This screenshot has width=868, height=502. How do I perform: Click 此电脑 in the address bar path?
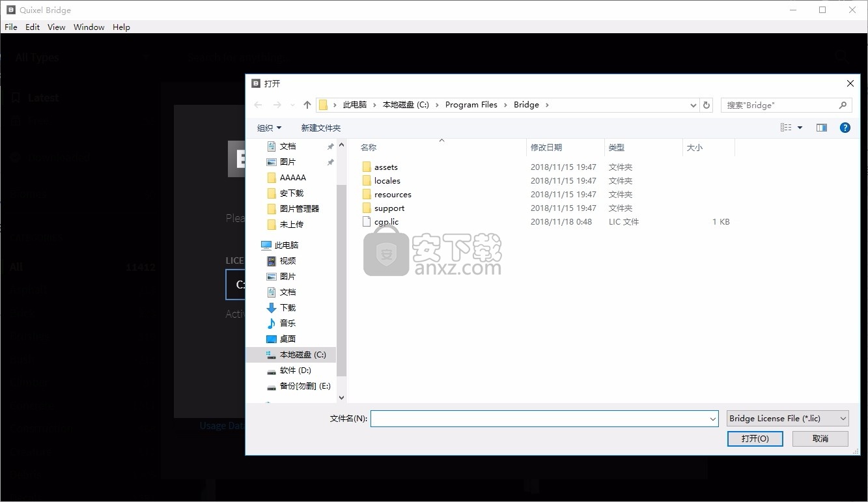point(355,105)
